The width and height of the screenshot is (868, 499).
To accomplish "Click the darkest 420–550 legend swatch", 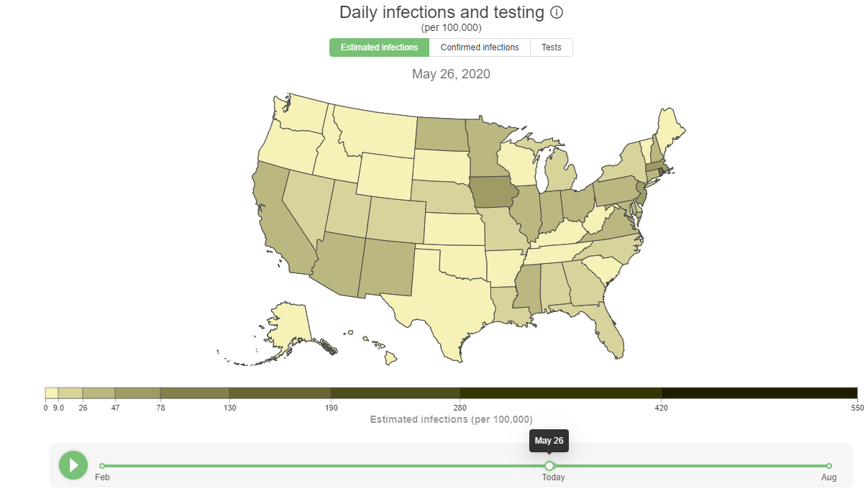I will pyautogui.click(x=759, y=393).
